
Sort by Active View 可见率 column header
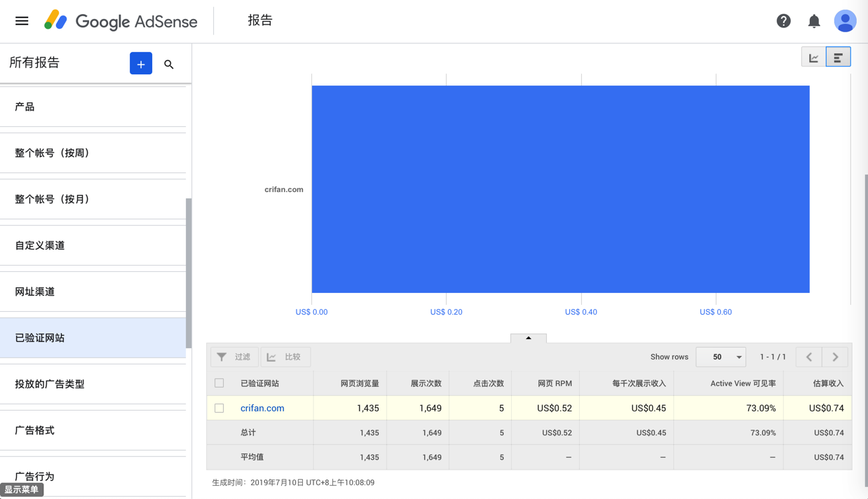[743, 383]
